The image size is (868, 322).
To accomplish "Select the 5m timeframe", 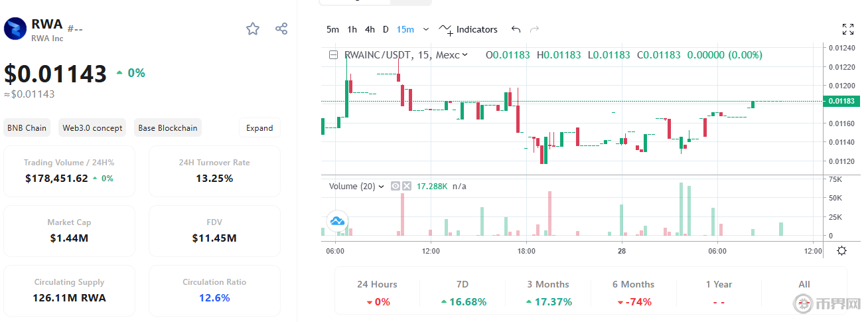I will click(x=332, y=29).
